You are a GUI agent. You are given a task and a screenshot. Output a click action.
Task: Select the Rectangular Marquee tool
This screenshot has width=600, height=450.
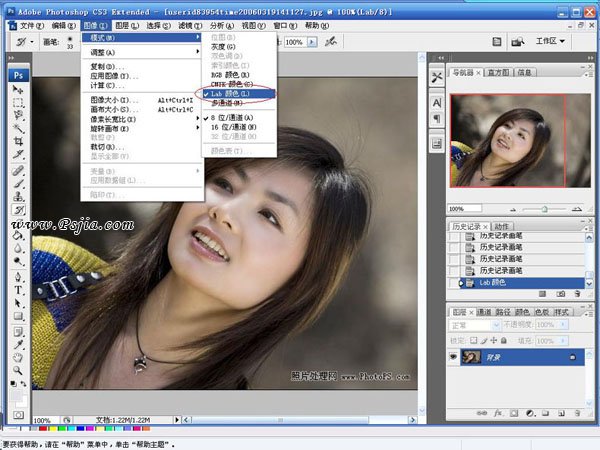[18, 103]
